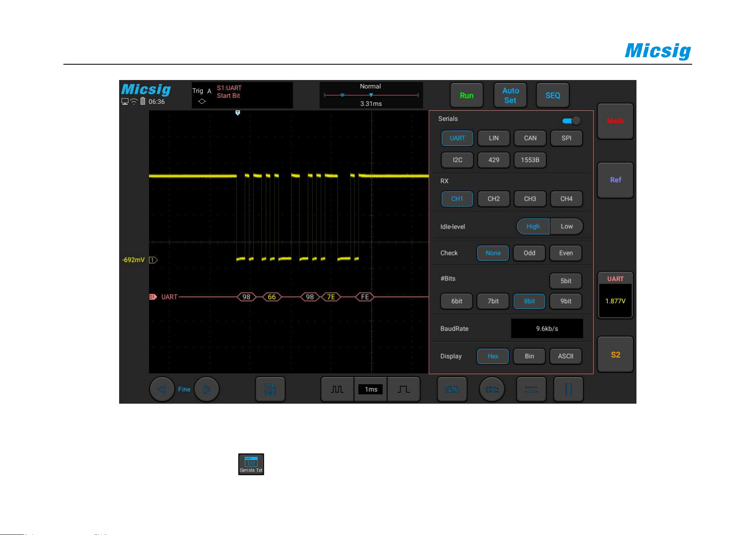
Task: Set Check parity to Even
Action: point(566,253)
